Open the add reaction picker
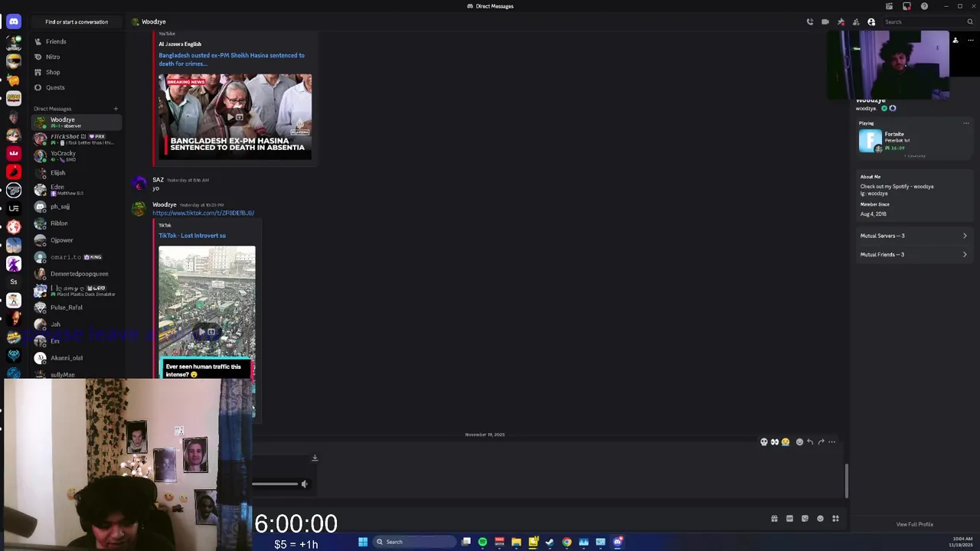This screenshot has width=980, height=551. pos(799,442)
